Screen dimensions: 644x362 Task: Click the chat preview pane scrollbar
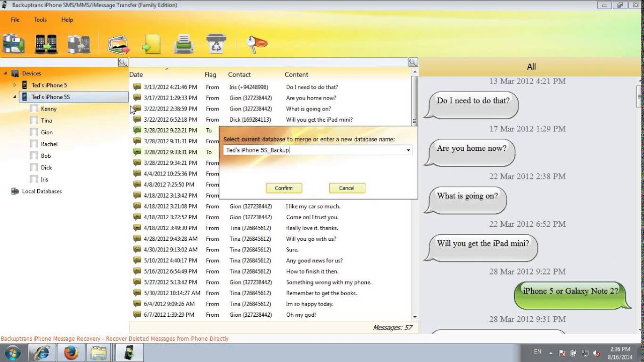pos(640,97)
